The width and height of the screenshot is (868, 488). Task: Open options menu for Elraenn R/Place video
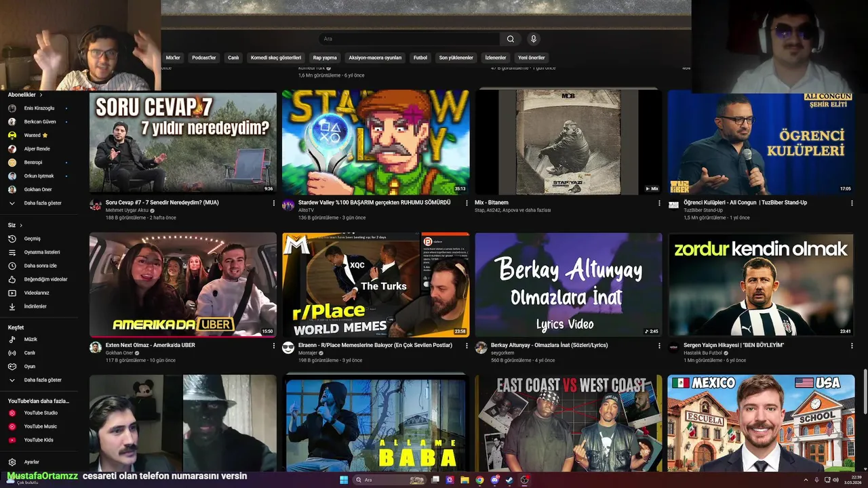[467, 346]
